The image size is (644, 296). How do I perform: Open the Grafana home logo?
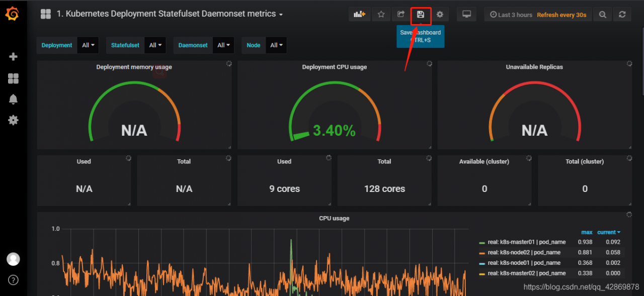(x=13, y=14)
